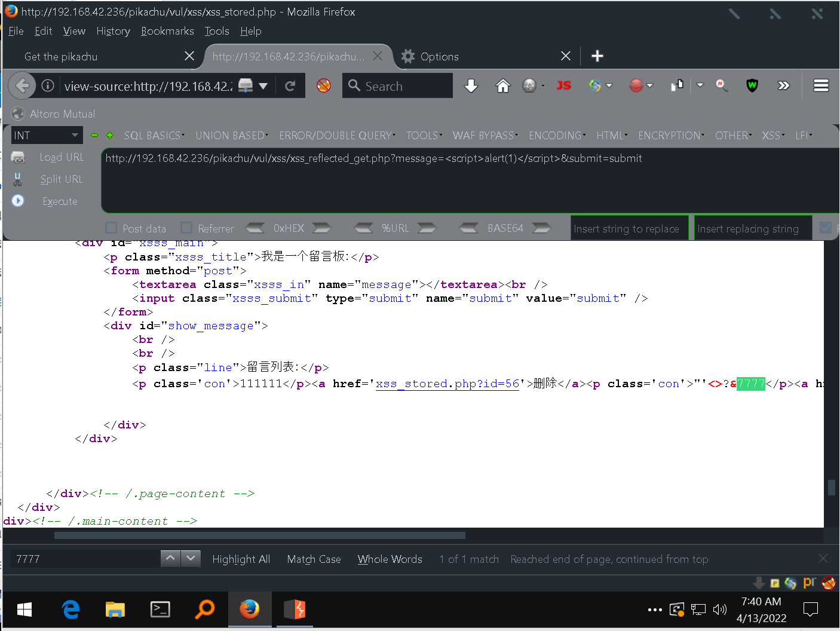Enable the Referrer checkbox
Viewport: 840px width, 631px height.
pyautogui.click(x=186, y=228)
